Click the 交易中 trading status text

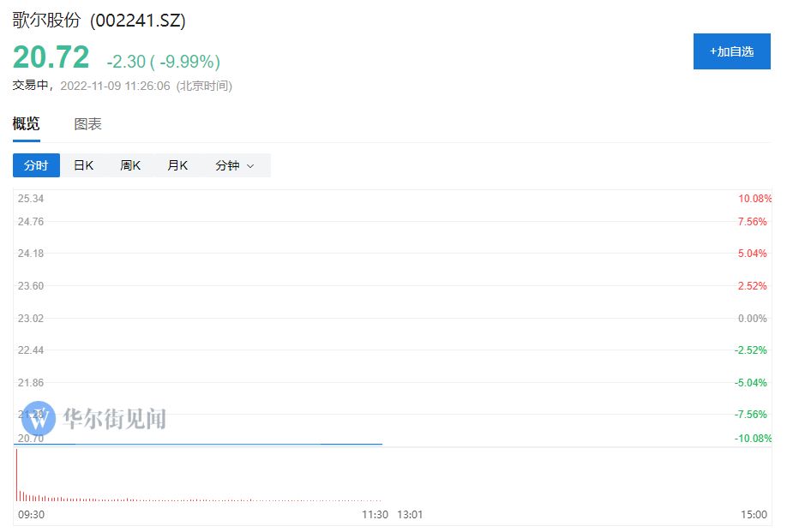[x=30, y=86]
